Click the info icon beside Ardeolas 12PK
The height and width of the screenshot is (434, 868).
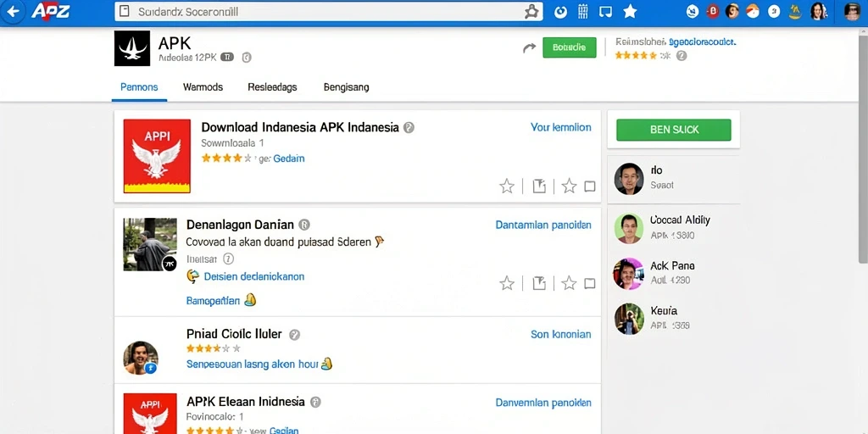click(x=247, y=57)
